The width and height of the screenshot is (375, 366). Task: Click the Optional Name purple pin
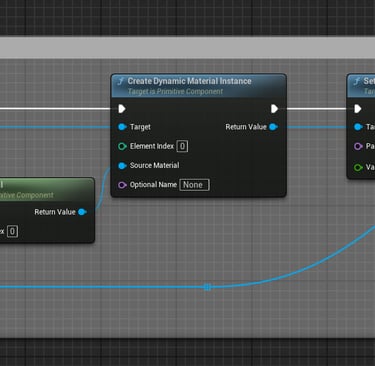[122, 185]
